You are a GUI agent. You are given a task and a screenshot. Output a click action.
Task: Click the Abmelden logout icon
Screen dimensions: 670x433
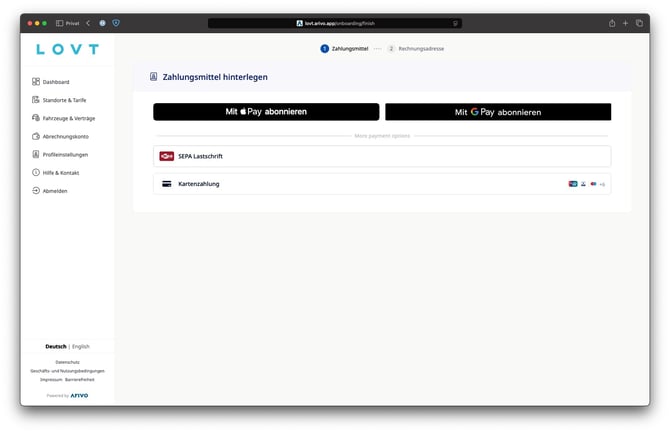point(36,190)
